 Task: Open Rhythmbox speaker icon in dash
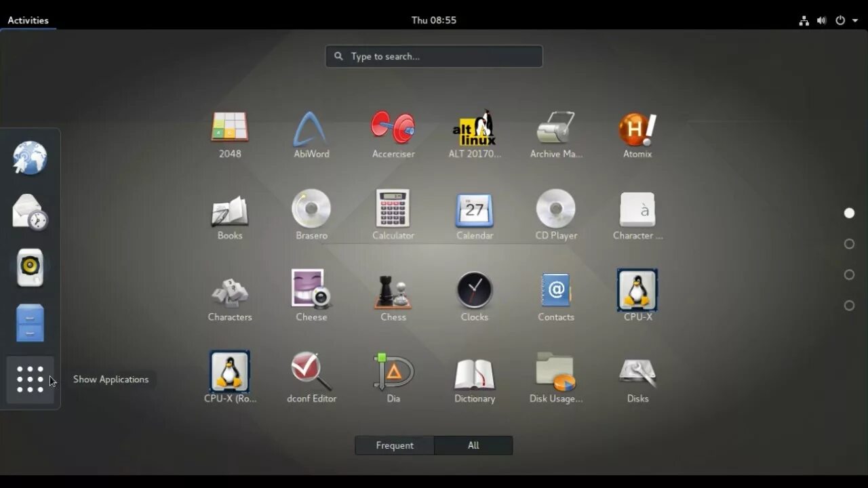30,268
